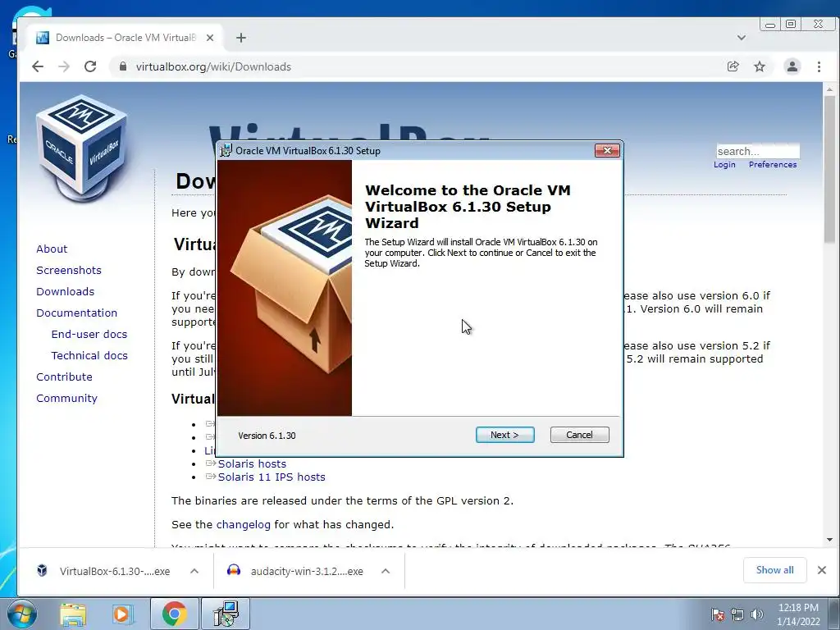Click Show all downloads

pyautogui.click(x=774, y=570)
